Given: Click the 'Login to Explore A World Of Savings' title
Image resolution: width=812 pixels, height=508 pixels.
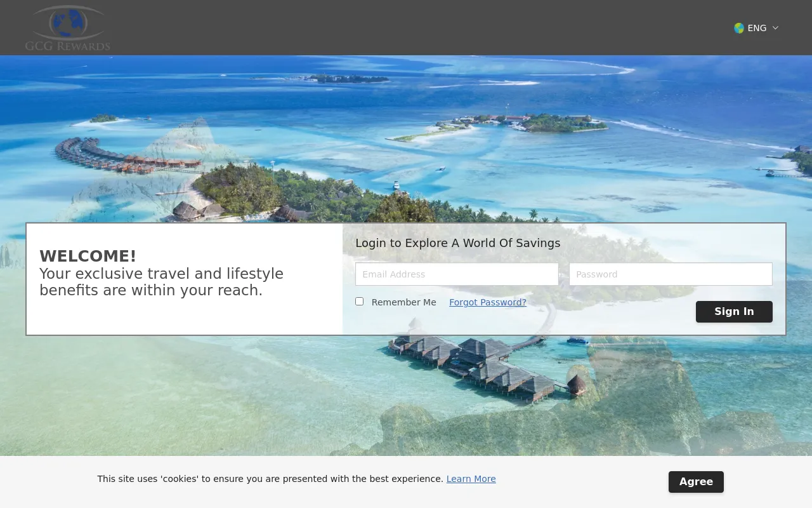Looking at the screenshot, I should pyautogui.click(x=458, y=243).
